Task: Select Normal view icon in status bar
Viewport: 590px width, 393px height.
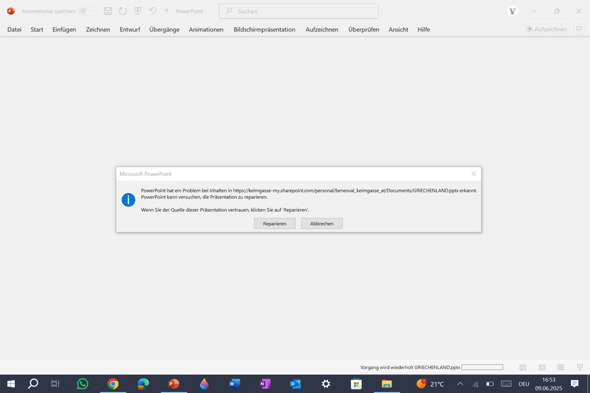Action: [x=523, y=367]
